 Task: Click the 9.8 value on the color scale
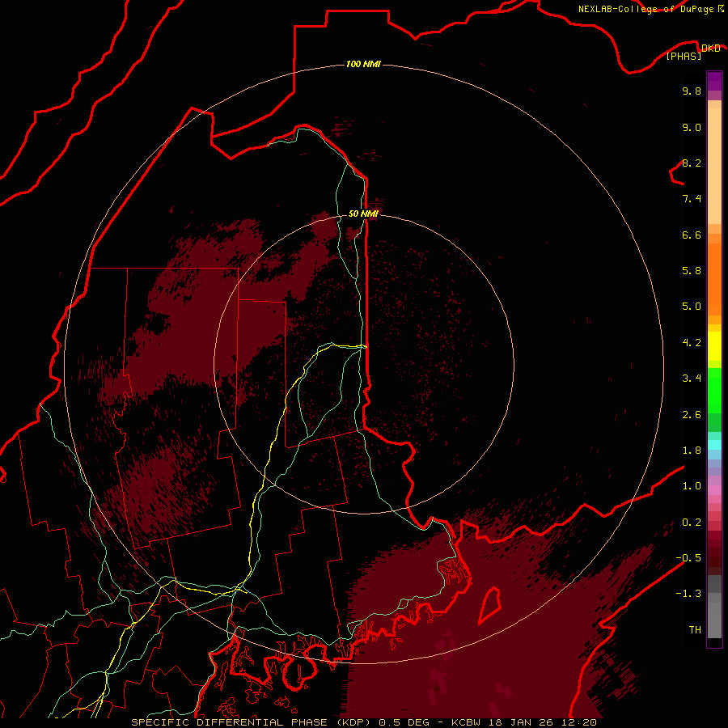click(x=692, y=91)
